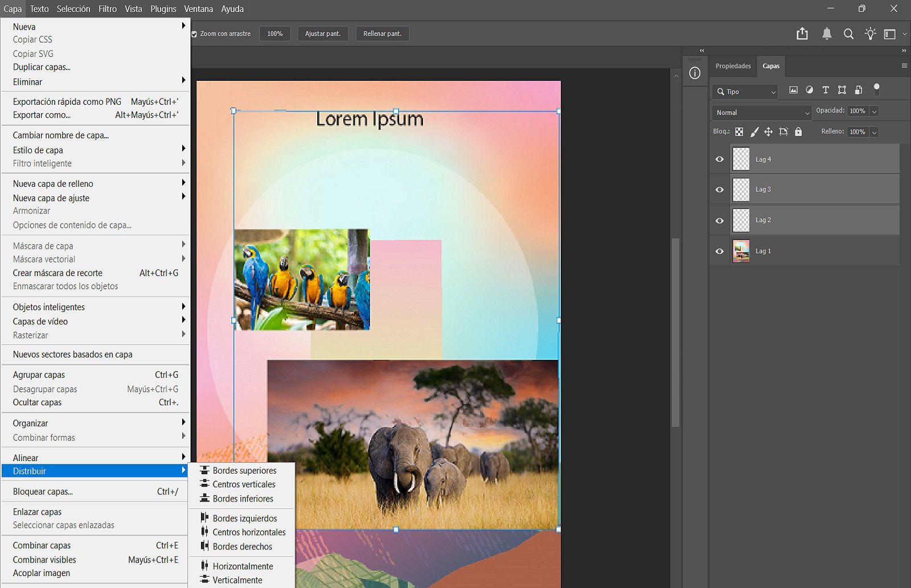The height and width of the screenshot is (588, 911).
Task: Click the adjustment layers filter icon
Action: [810, 89]
